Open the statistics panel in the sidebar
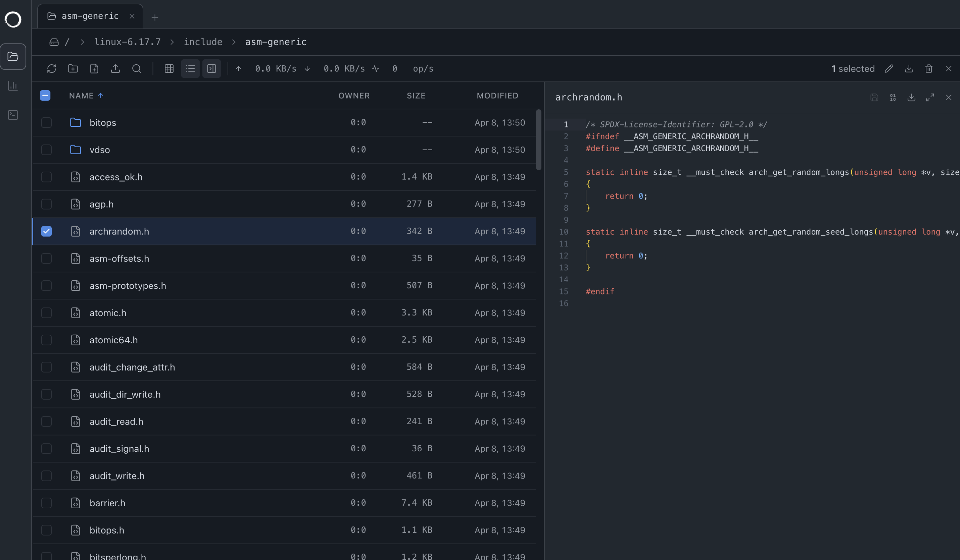 pyautogui.click(x=13, y=86)
